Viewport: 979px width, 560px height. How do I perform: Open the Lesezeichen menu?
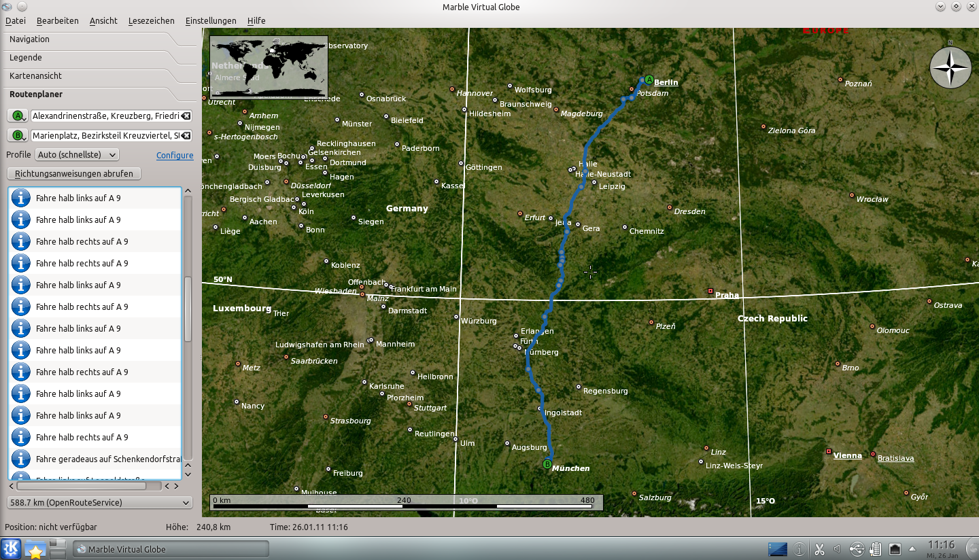point(151,20)
